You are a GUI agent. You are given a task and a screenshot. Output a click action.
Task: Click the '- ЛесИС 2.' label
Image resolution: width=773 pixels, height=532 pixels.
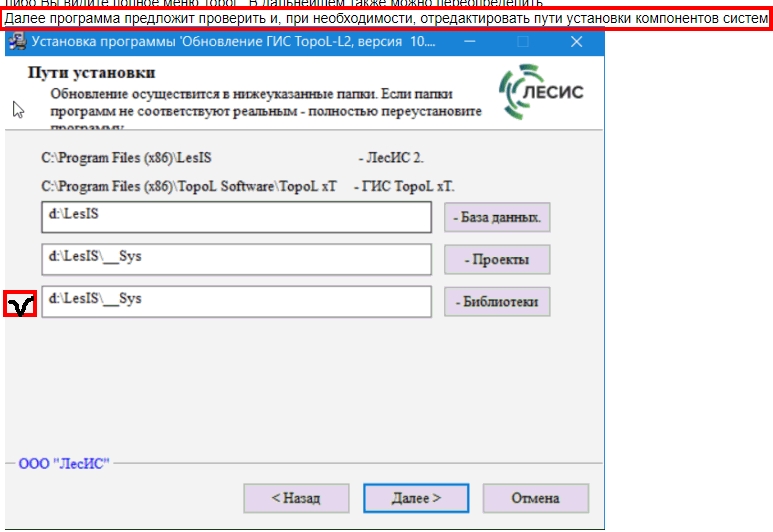[391, 158]
